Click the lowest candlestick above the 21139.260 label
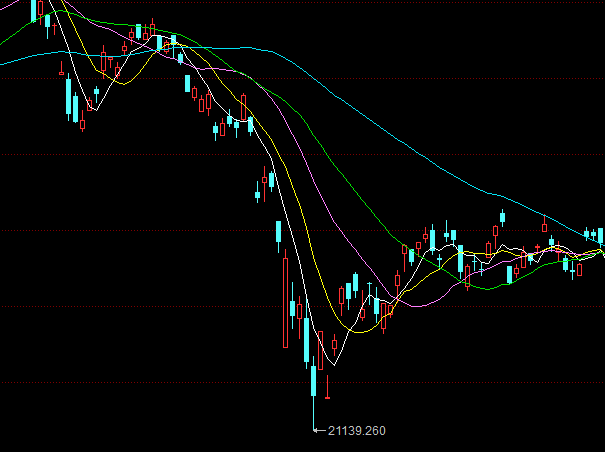The image size is (605, 452). tap(314, 393)
